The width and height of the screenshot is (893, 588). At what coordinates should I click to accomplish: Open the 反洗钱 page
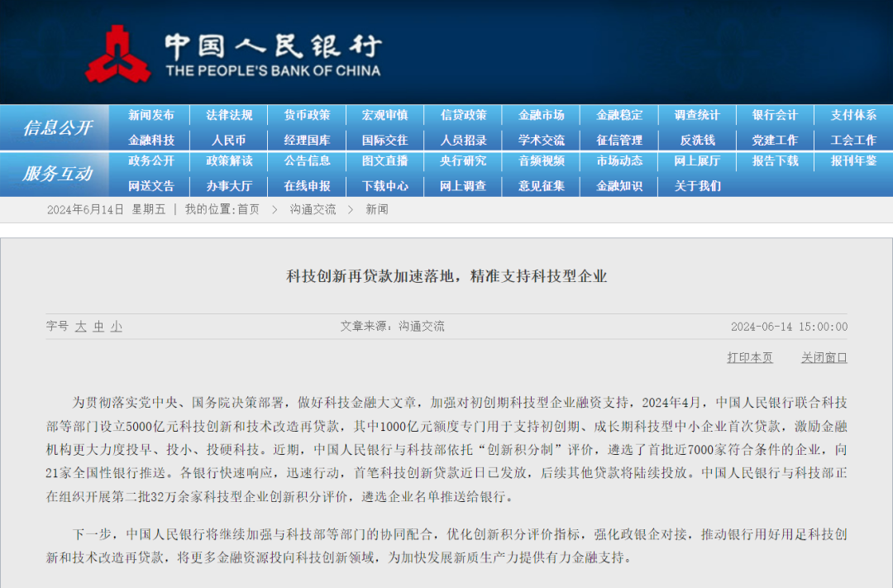697,140
